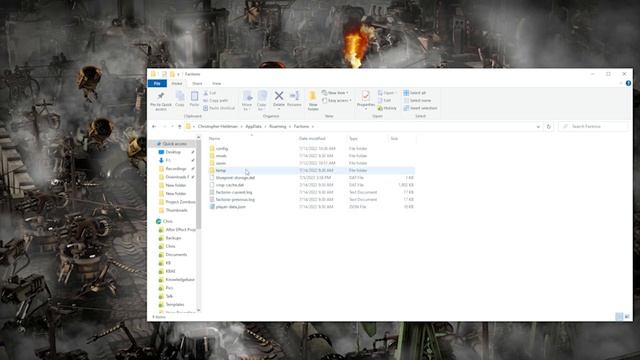Click Copy path in the Clipboard group

click(x=216, y=100)
